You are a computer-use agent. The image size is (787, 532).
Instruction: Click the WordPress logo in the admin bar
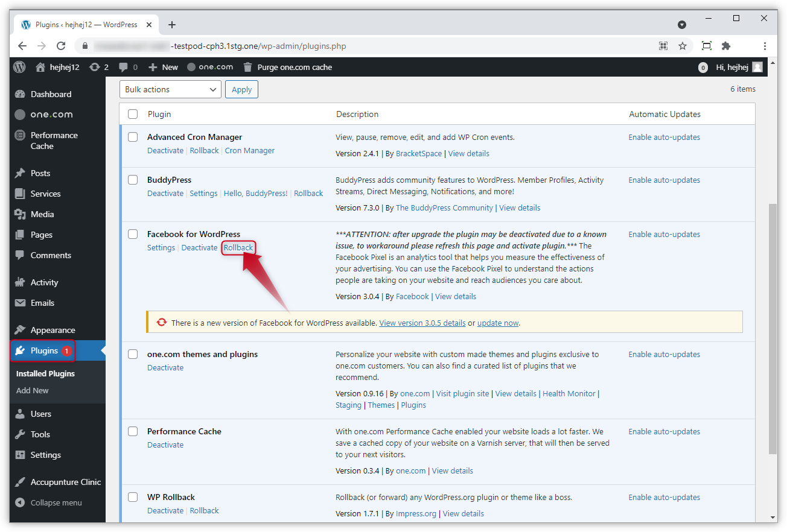[19, 67]
